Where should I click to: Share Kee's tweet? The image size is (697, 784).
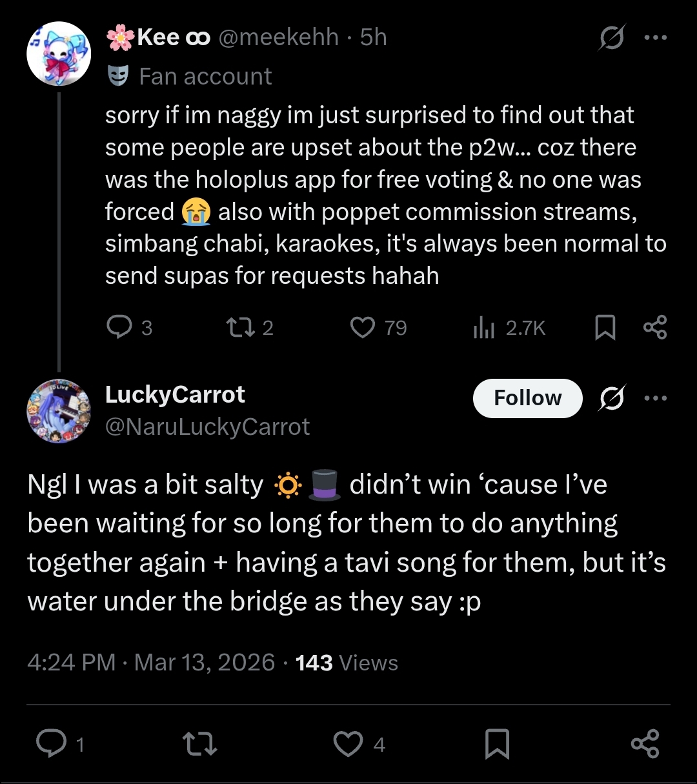pyautogui.click(x=655, y=327)
